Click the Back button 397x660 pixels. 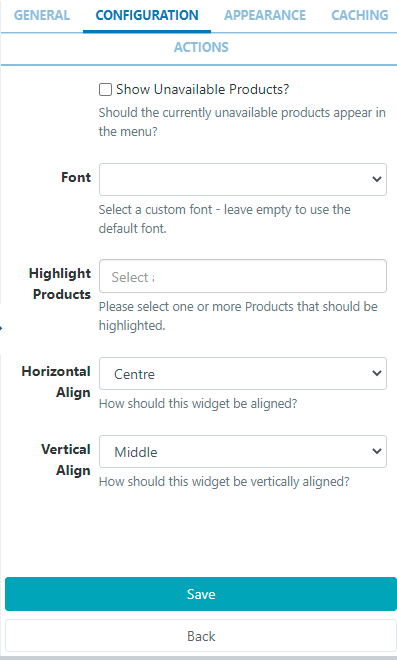click(201, 636)
